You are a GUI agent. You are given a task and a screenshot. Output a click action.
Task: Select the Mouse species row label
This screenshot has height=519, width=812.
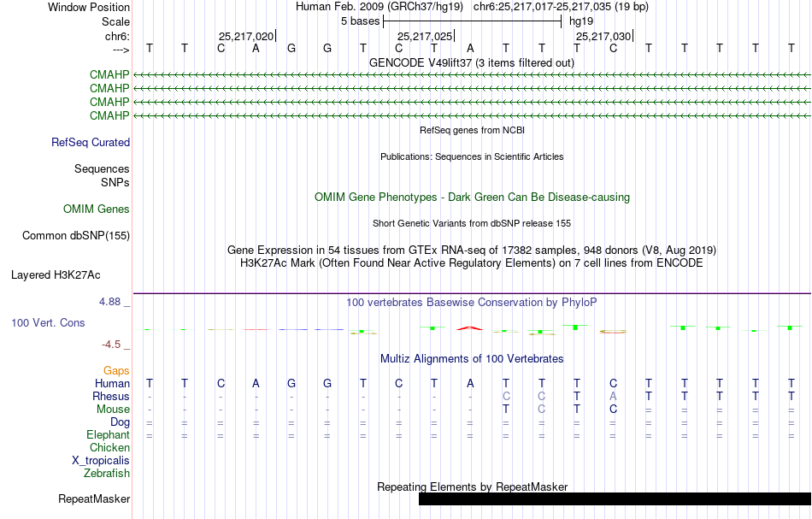coord(113,410)
